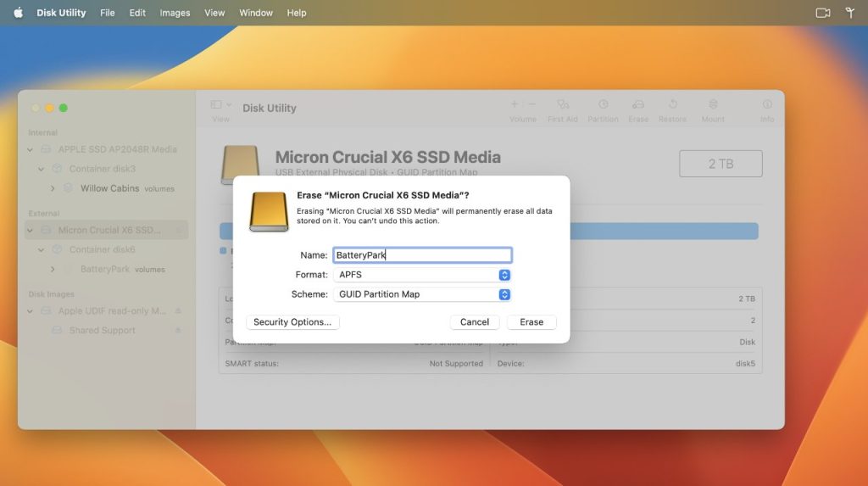Open the sidebar View options dropdown
Image resolution: width=868 pixels, height=486 pixels.
(x=220, y=104)
